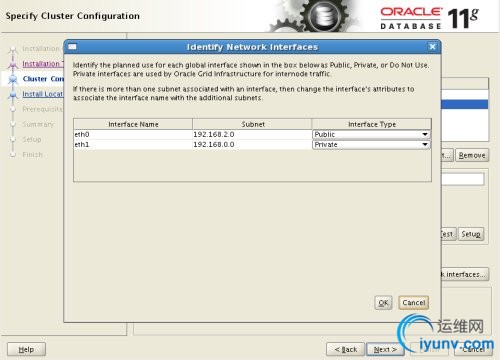Click the Interface Name column header
The image size is (500, 360).
coord(133,124)
